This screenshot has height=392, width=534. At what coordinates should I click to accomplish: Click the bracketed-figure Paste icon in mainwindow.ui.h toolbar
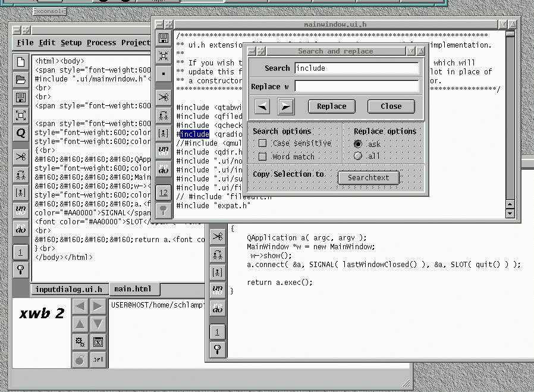click(164, 133)
